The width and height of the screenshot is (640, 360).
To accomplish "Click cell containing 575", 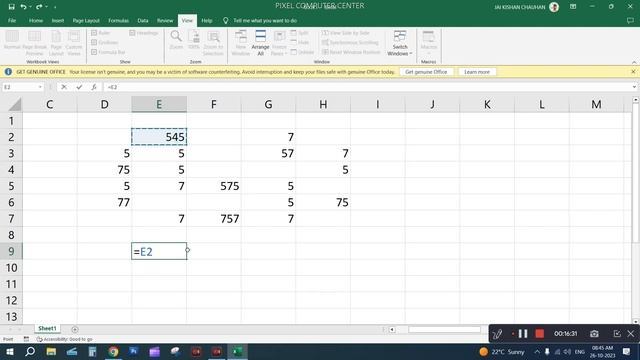I will pyautogui.click(x=214, y=186).
